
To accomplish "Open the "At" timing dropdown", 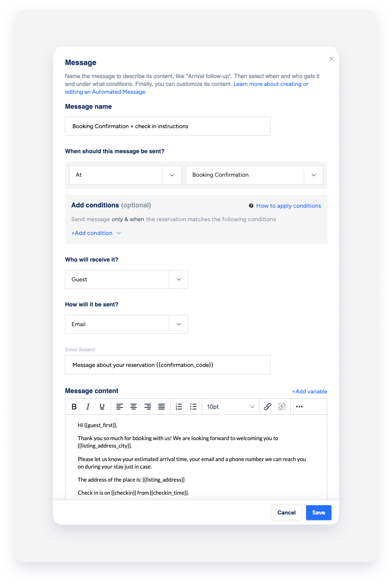I will click(x=172, y=175).
